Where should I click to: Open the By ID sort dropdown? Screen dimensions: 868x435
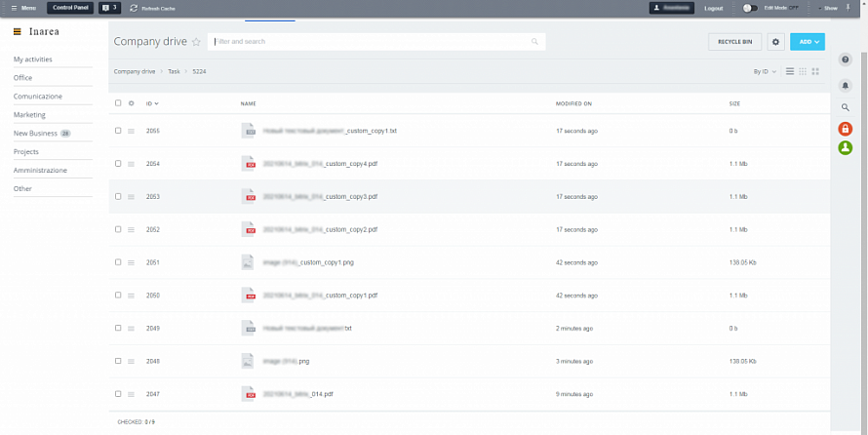(765, 71)
